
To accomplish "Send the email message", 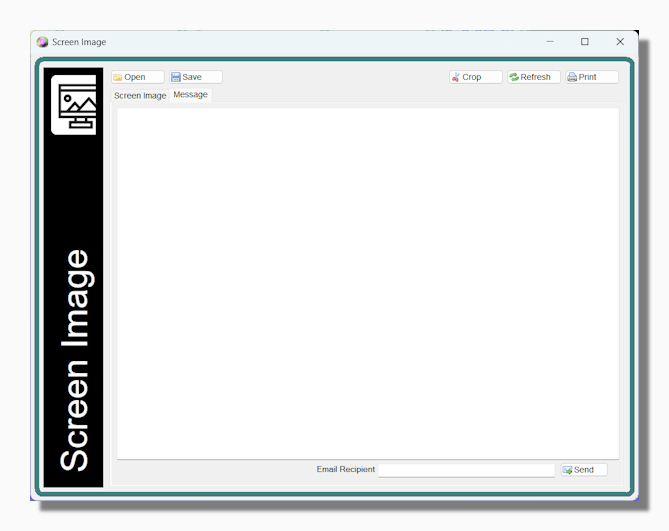I will (584, 470).
